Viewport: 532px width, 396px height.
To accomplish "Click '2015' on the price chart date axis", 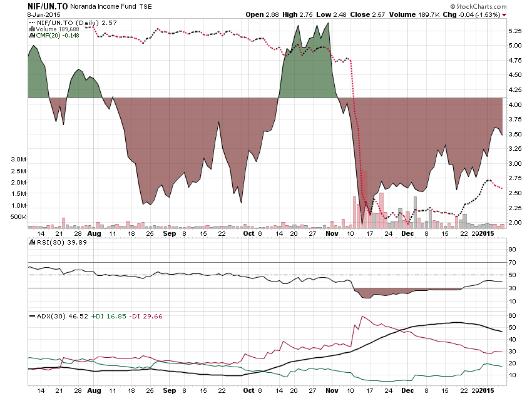I will click(x=487, y=233).
